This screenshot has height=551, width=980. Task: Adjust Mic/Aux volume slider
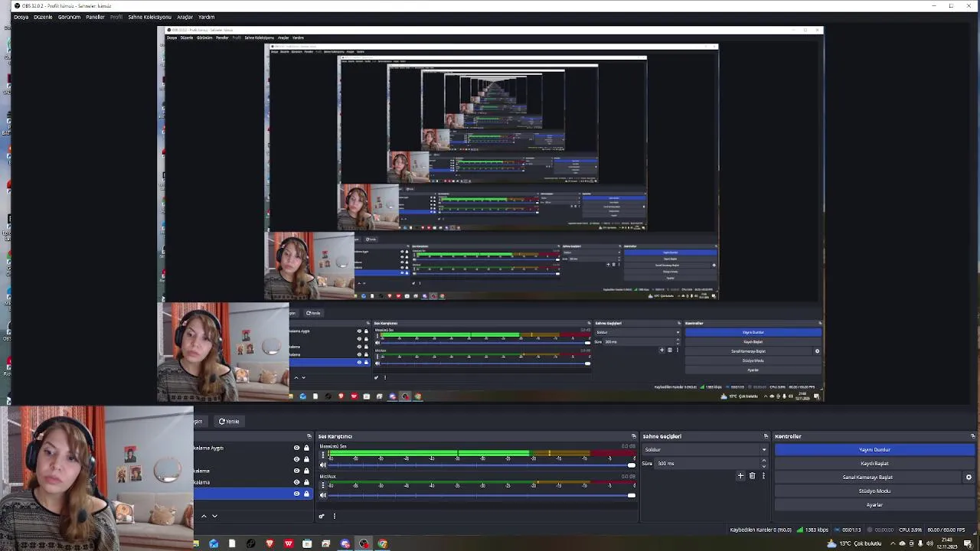click(480, 495)
